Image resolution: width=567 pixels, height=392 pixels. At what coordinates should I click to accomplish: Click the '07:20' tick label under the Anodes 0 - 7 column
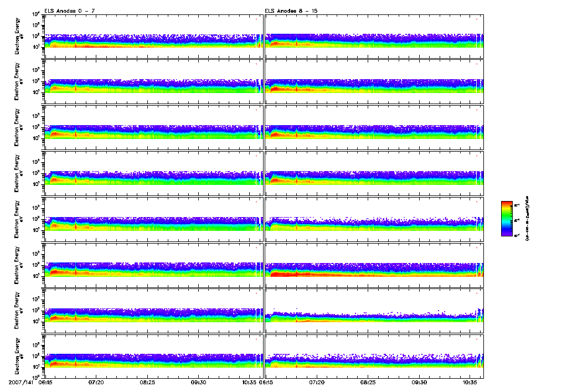point(96,382)
